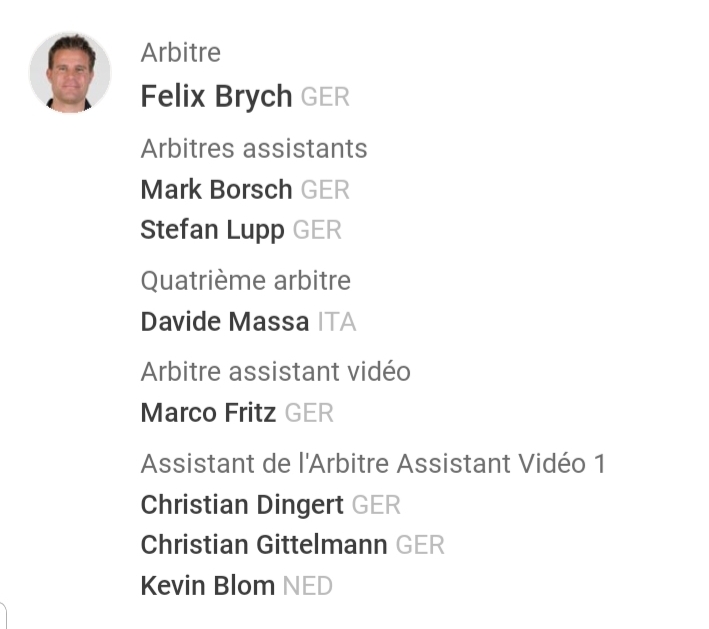The width and height of the screenshot is (709, 629).
Task: Select Christian Gittelmann in the list
Action: (264, 545)
